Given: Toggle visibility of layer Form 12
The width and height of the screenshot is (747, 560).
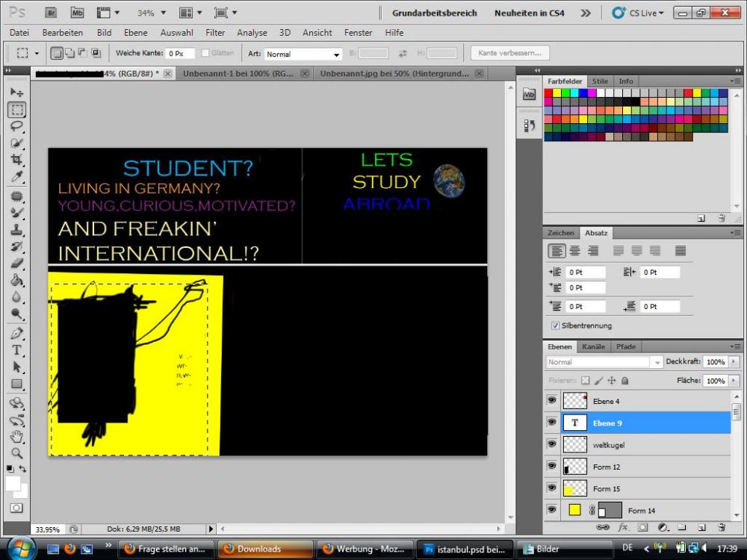Looking at the screenshot, I should coord(551,467).
